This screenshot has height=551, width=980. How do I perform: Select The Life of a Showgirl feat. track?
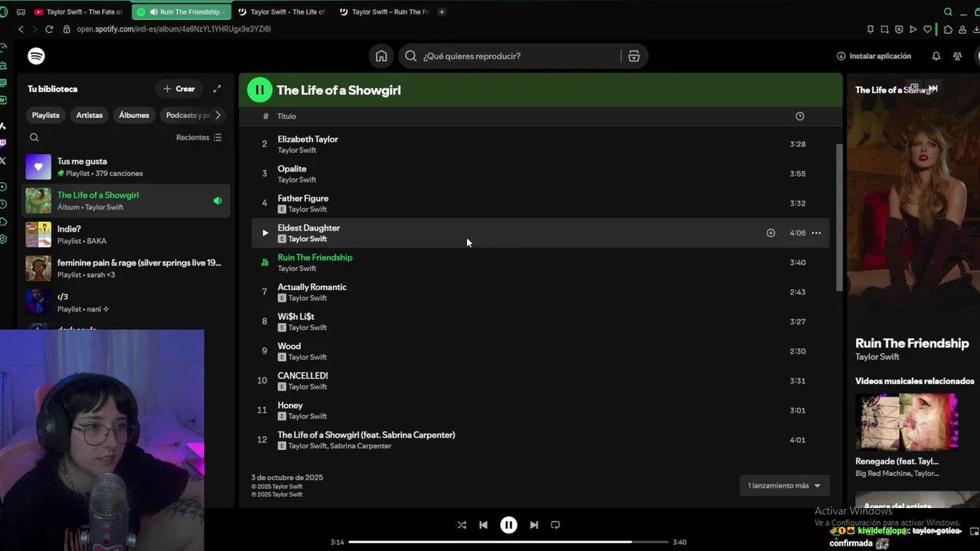point(541,439)
